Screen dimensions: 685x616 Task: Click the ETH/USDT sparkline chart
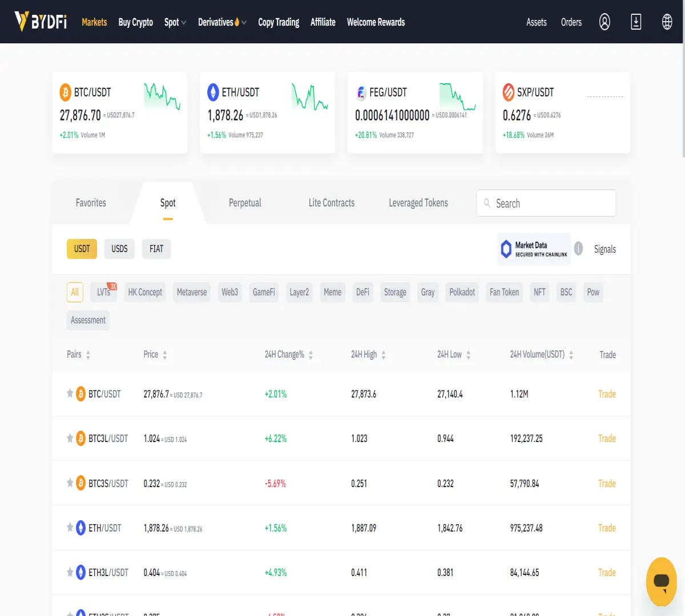pyautogui.click(x=310, y=96)
